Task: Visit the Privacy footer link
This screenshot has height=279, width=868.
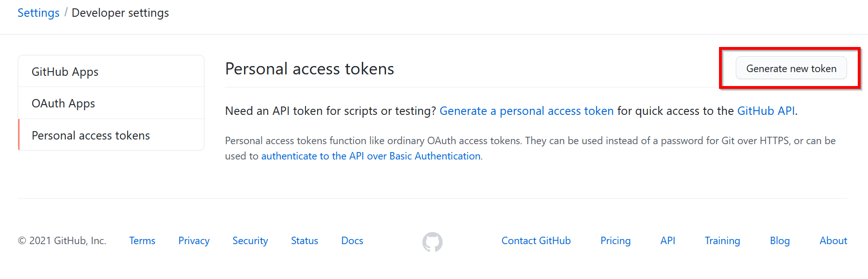Action: pos(194,241)
